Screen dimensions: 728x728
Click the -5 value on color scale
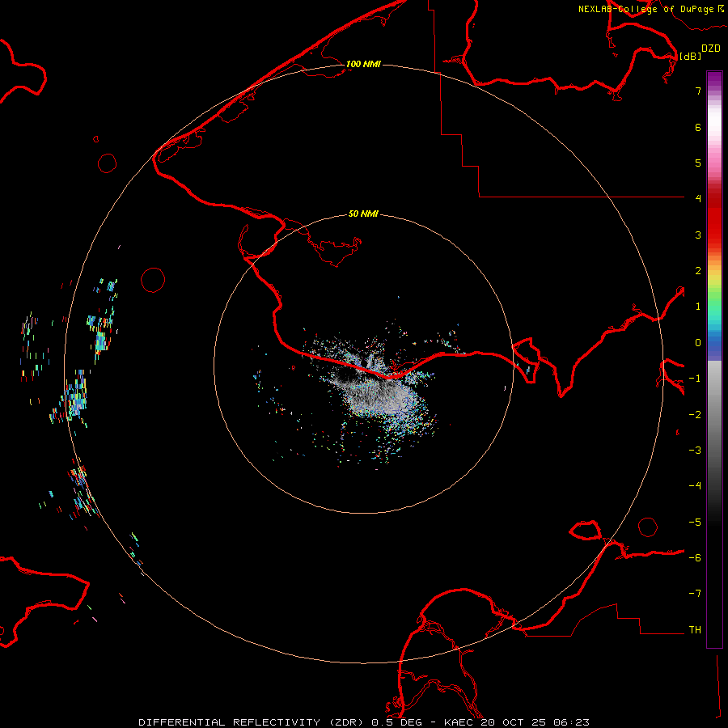695,523
